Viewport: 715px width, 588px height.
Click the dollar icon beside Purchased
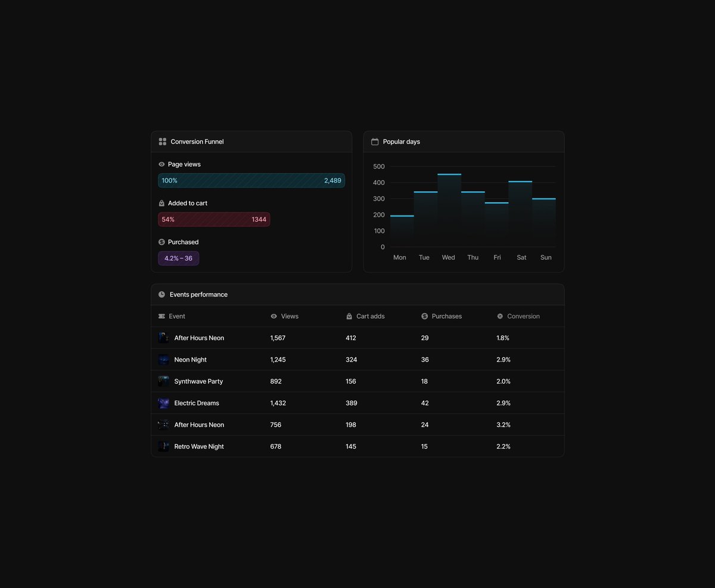point(161,242)
